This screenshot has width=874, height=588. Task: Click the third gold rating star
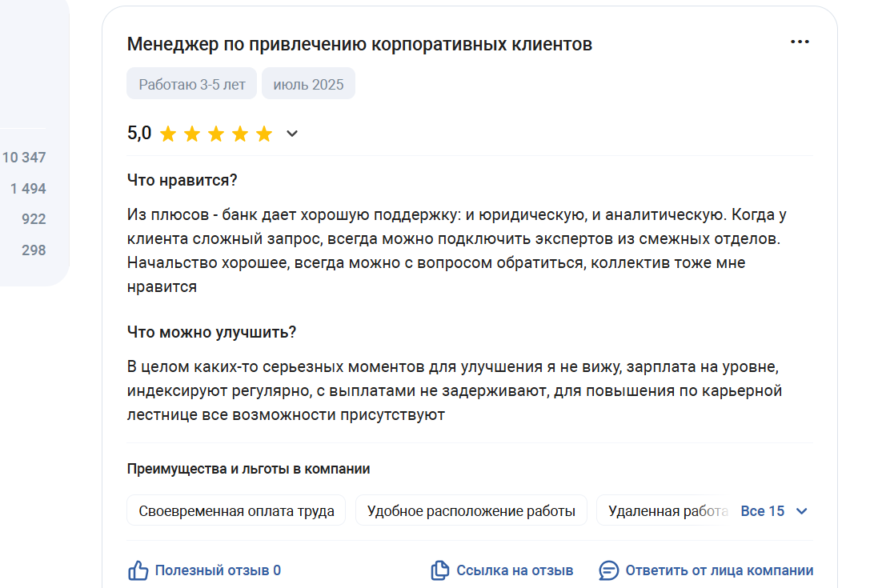(216, 134)
